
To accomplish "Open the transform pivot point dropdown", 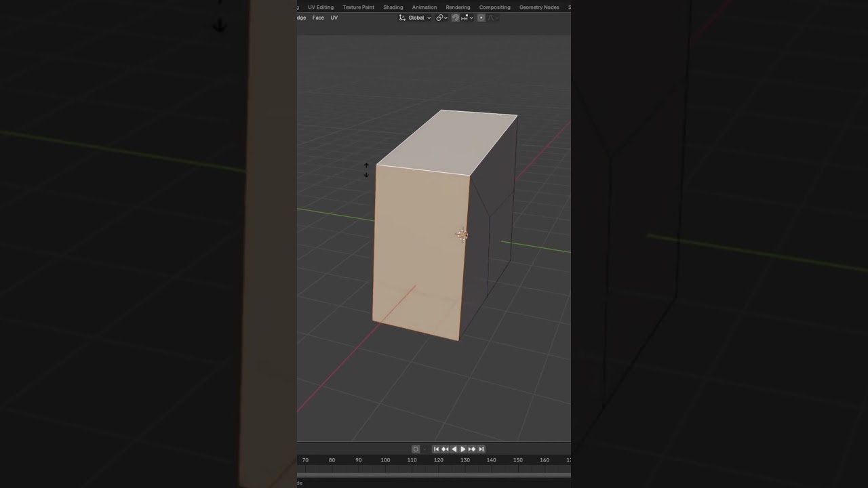I will 441,18.
